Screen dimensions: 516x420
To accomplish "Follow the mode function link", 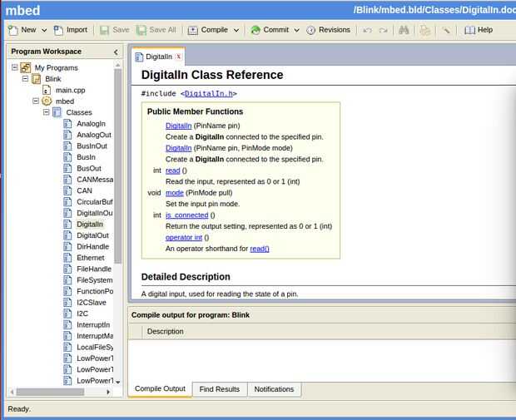I will [x=175, y=193].
